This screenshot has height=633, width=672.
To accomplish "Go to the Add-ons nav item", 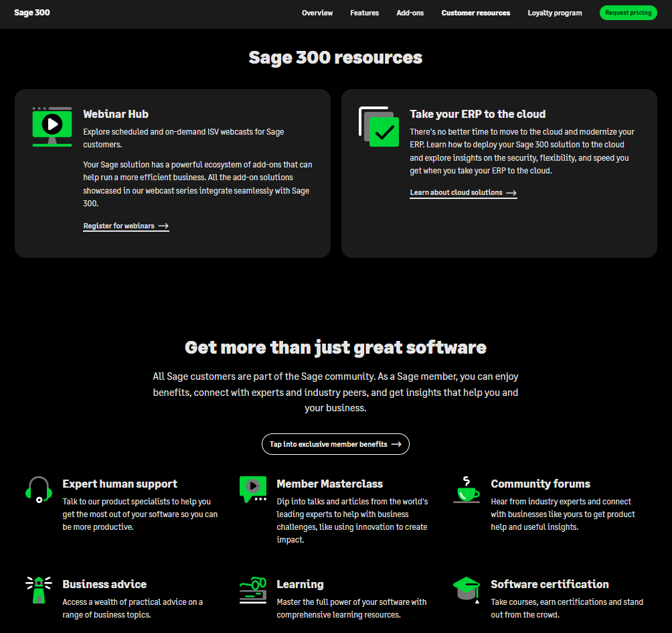I will click(x=410, y=13).
